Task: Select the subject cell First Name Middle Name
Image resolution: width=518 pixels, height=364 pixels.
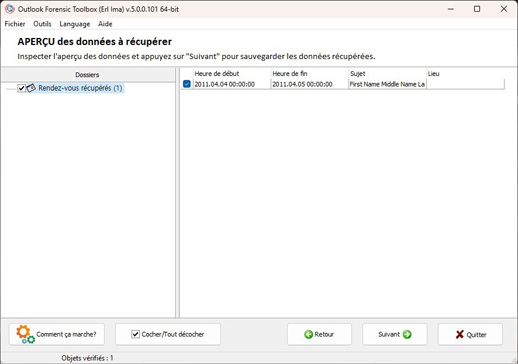Action: click(x=387, y=84)
